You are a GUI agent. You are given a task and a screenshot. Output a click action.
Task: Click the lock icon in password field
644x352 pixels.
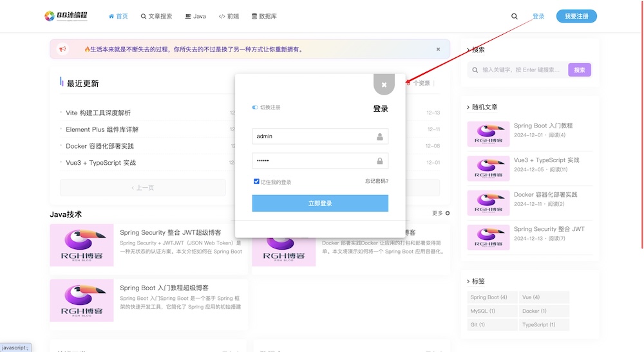point(380,161)
